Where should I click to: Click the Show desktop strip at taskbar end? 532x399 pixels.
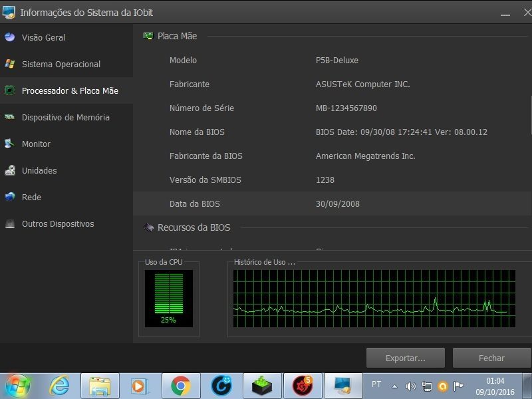click(527, 386)
